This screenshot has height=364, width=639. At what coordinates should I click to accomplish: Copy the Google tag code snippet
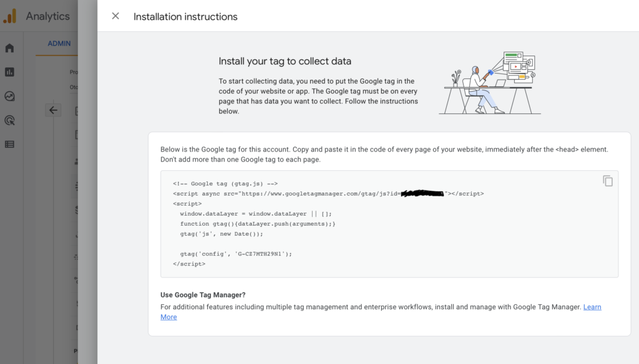click(607, 181)
